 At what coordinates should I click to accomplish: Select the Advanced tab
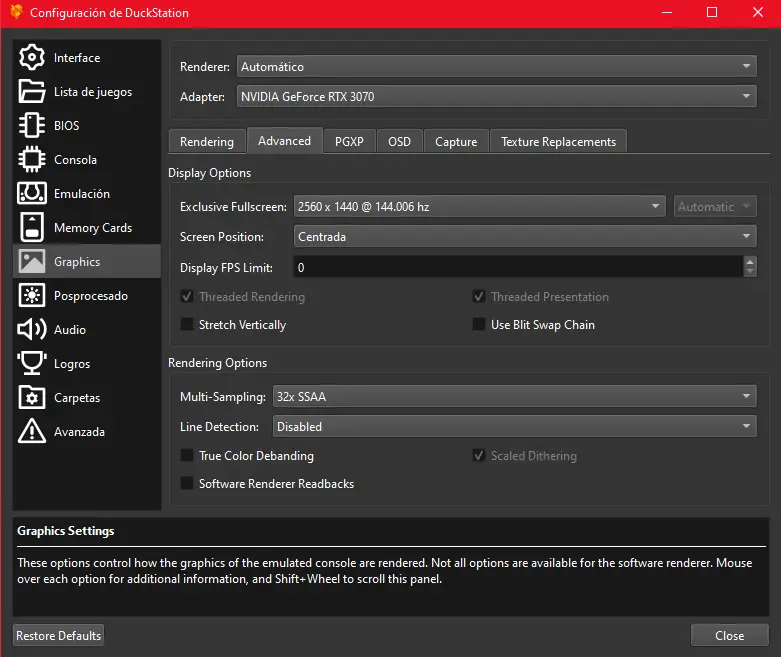point(284,141)
